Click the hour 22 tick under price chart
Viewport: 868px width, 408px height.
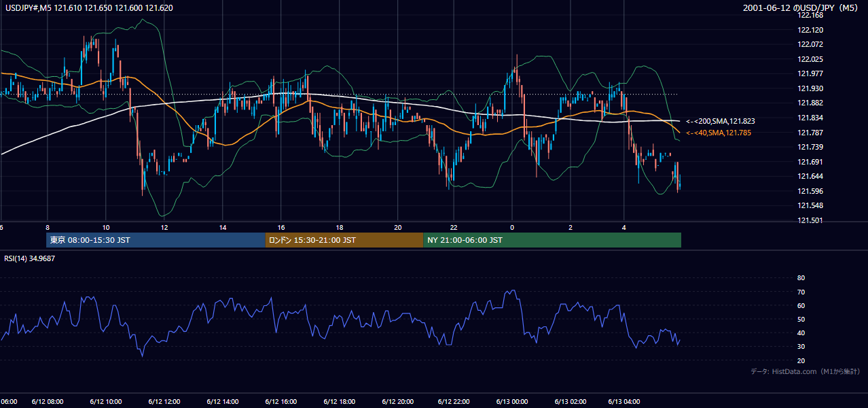454,227
